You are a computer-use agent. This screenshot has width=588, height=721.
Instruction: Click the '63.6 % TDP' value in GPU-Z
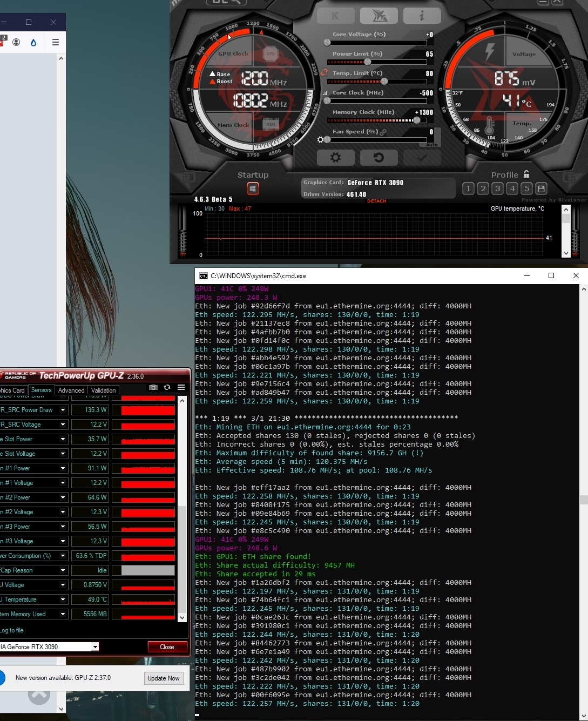click(x=91, y=556)
